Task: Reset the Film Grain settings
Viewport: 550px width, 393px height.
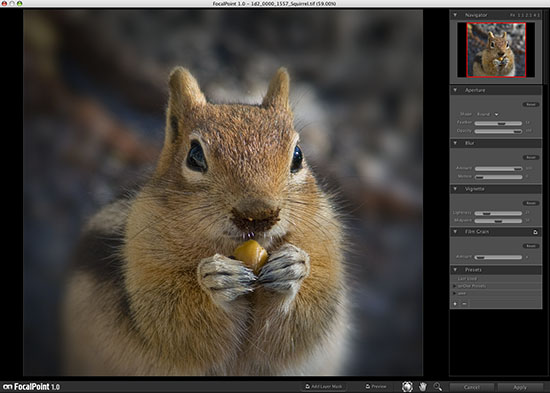Action: (x=531, y=246)
